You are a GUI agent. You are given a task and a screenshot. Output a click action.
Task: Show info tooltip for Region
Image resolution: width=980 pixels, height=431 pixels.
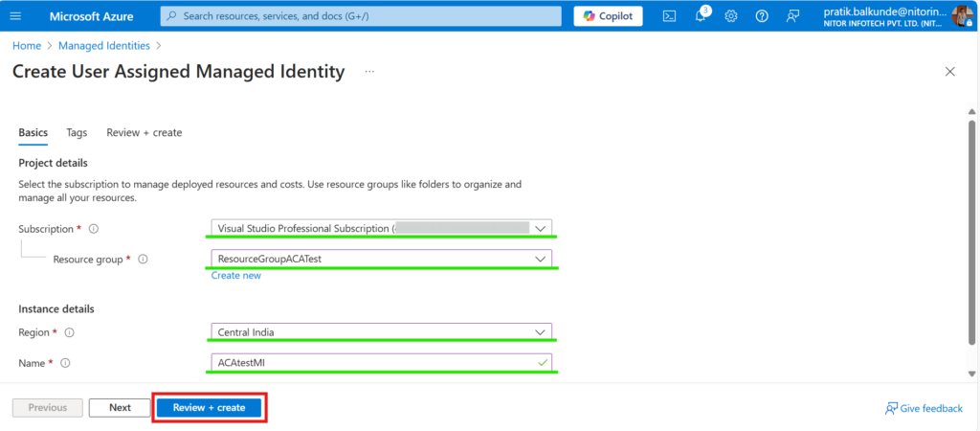click(x=69, y=332)
